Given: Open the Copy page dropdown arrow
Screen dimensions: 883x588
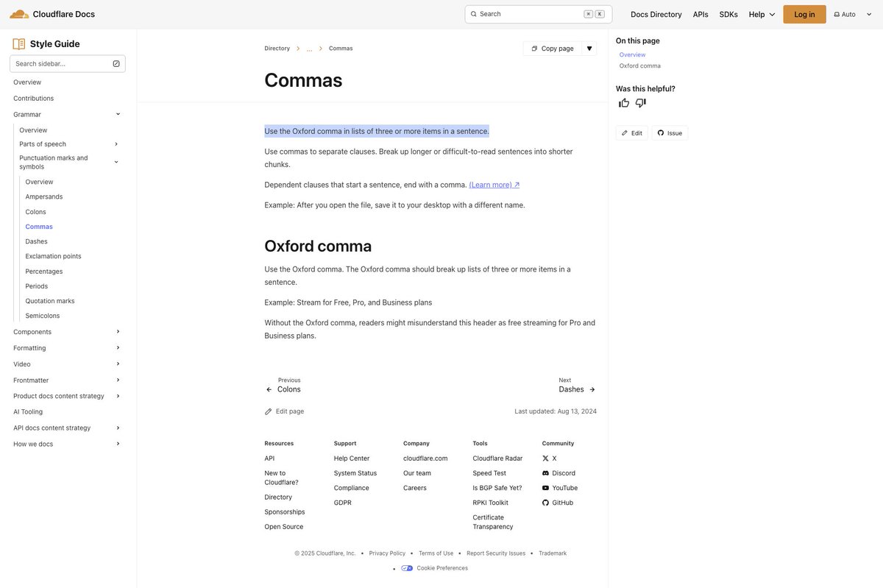Looking at the screenshot, I should coord(589,49).
